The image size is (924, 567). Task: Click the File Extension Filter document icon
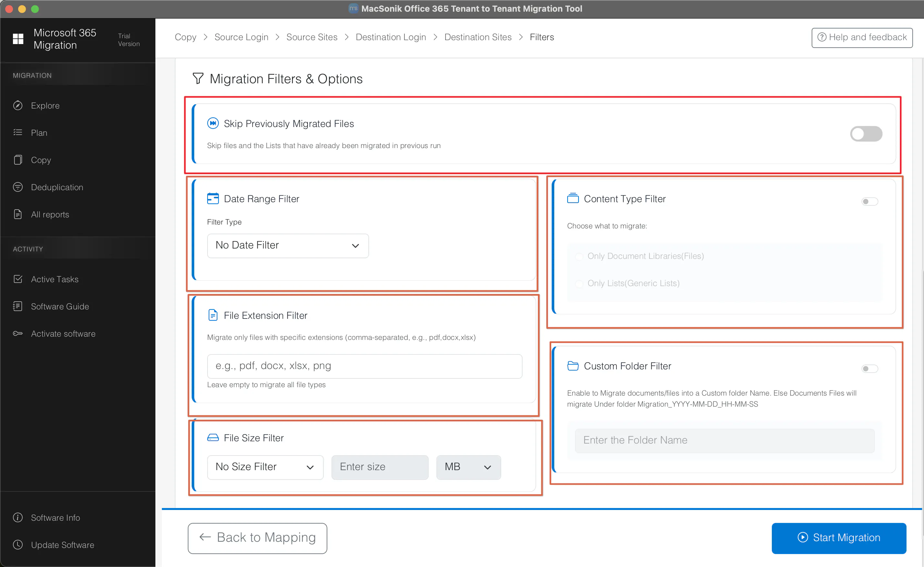coord(213,315)
